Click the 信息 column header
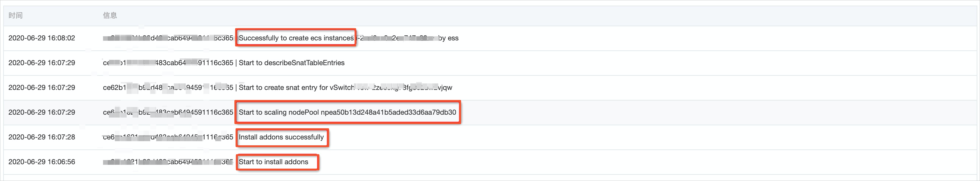 click(110, 15)
